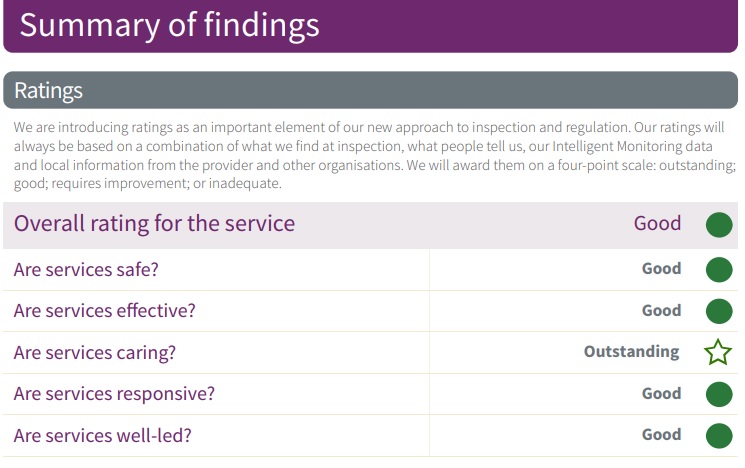Open the 'Are services well-led?' row
The height and width of the screenshot is (468, 745).
pos(371,436)
